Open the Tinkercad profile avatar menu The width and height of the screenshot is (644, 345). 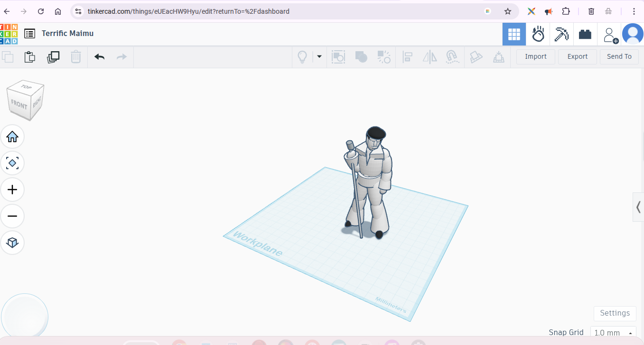click(x=633, y=34)
